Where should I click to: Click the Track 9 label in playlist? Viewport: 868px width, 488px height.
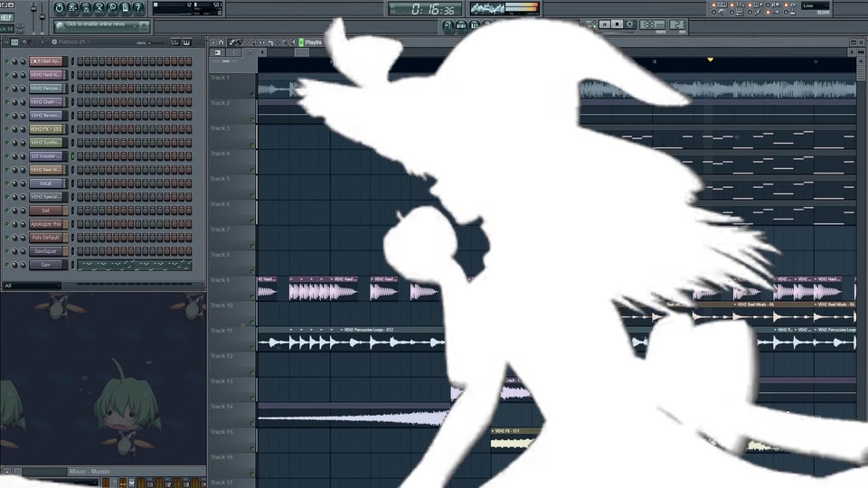[221, 280]
